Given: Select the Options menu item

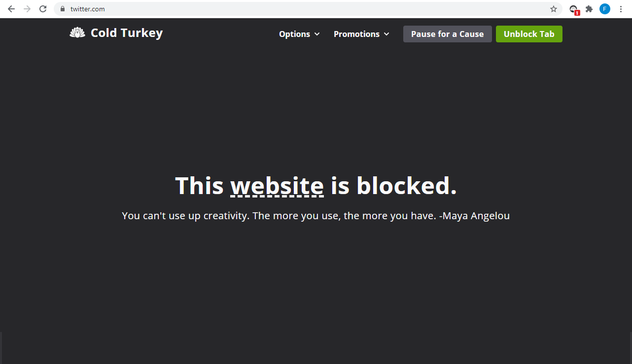Looking at the screenshot, I should [294, 34].
